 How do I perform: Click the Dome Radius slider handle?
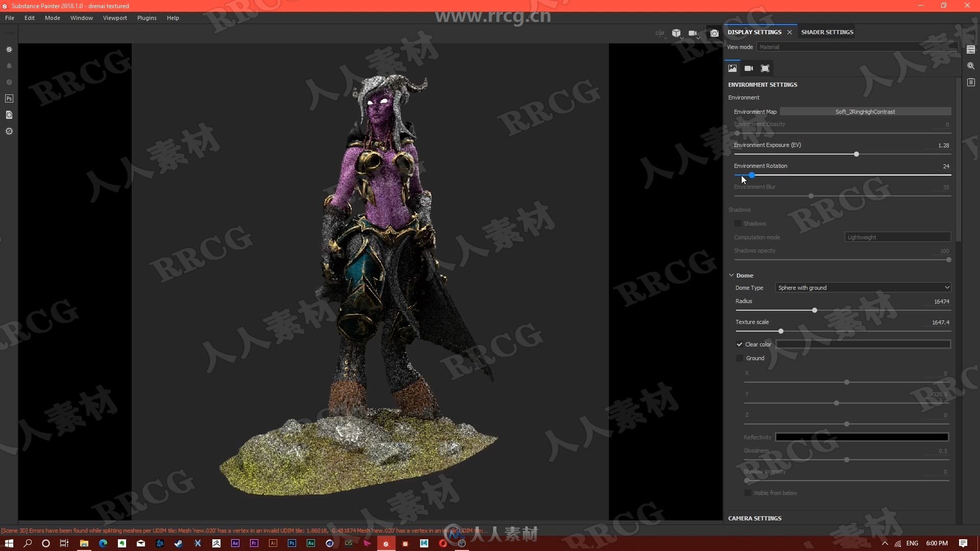coord(815,310)
